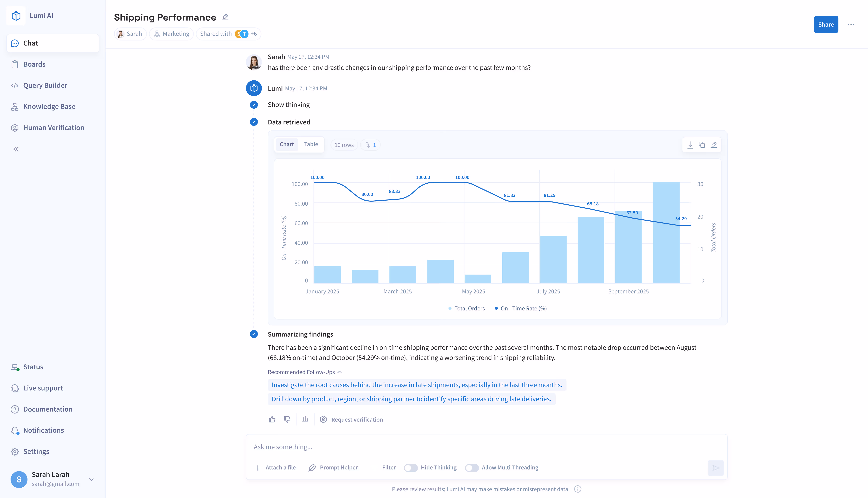Expand Sarah Larah account menu
Image resolution: width=868 pixels, height=498 pixels.
point(91,479)
